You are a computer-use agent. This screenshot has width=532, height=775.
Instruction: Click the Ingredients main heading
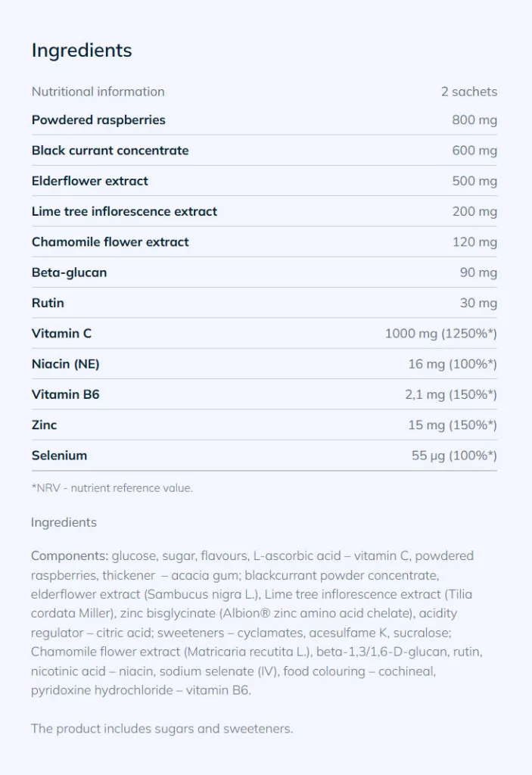point(82,51)
